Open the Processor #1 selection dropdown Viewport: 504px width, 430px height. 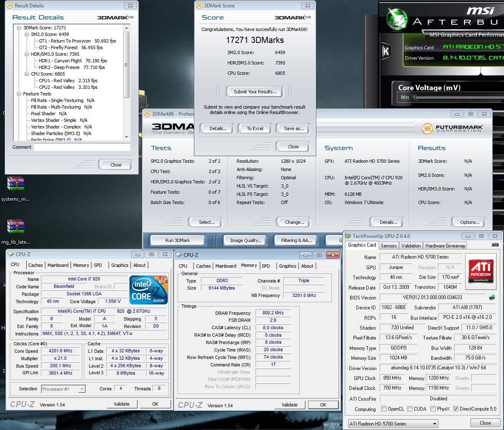(x=63, y=389)
